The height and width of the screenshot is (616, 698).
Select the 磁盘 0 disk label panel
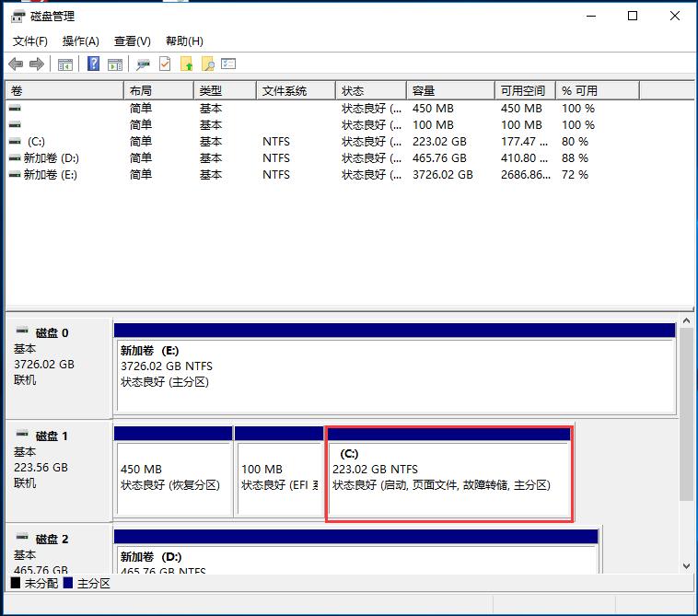coord(58,367)
